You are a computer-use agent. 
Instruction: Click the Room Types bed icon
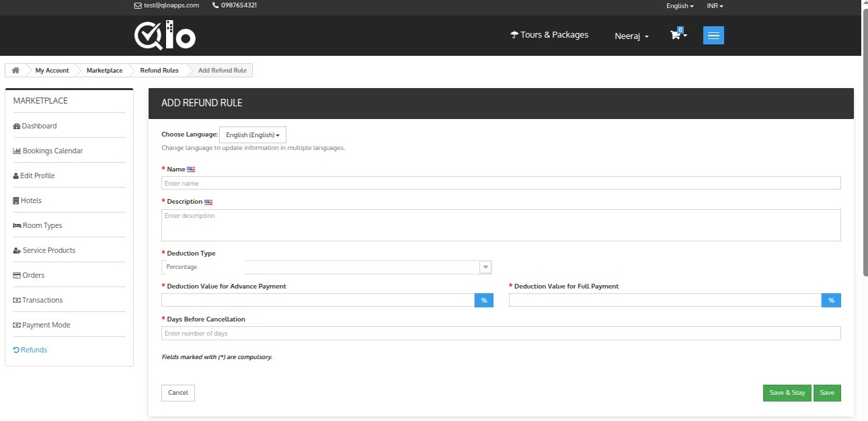(x=17, y=225)
